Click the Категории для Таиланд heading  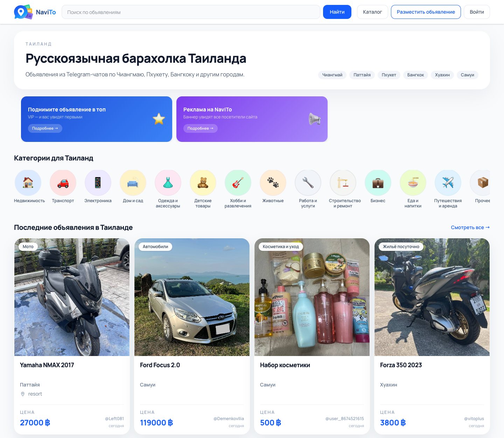click(54, 158)
